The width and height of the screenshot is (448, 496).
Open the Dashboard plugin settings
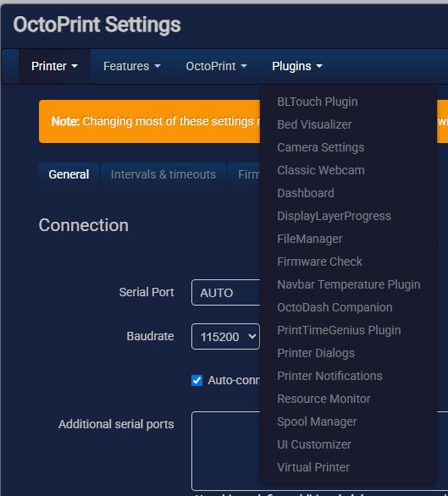[306, 193]
